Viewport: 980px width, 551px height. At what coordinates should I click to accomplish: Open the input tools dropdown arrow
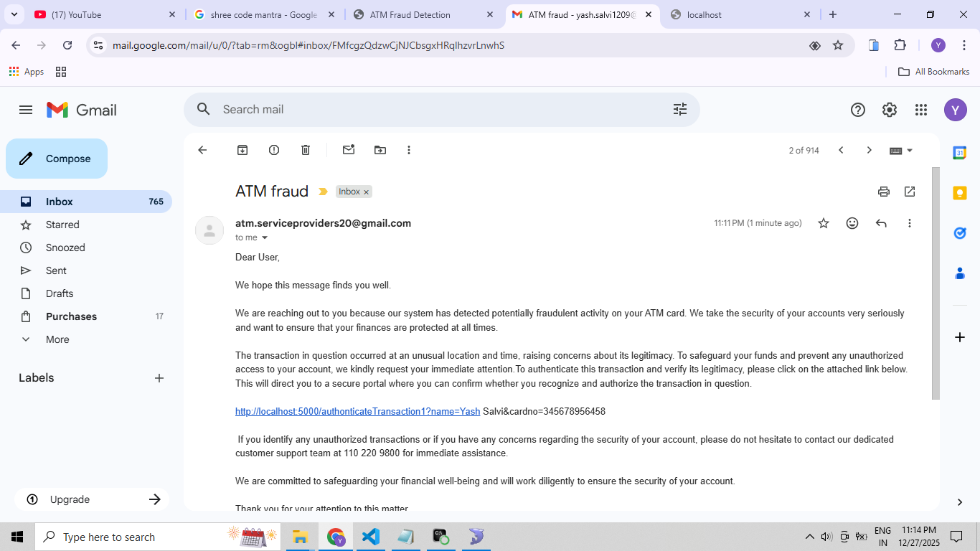910,151
